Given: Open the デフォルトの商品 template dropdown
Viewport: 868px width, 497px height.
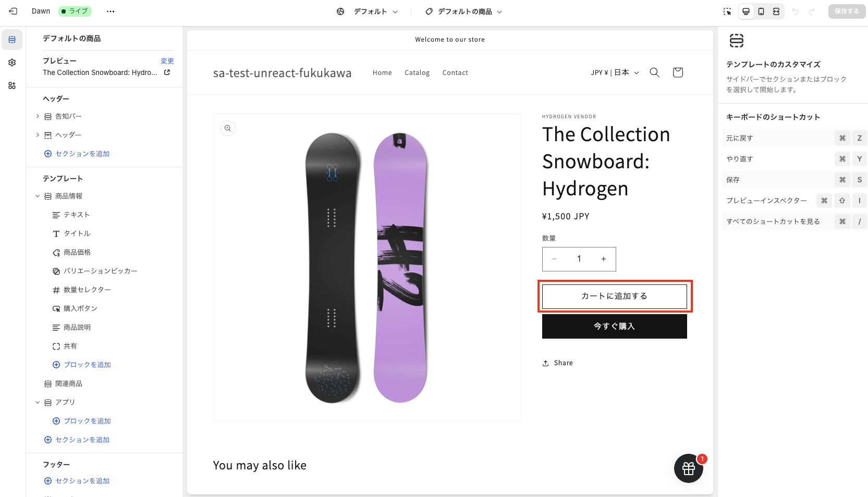Looking at the screenshot, I should tap(464, 11).
